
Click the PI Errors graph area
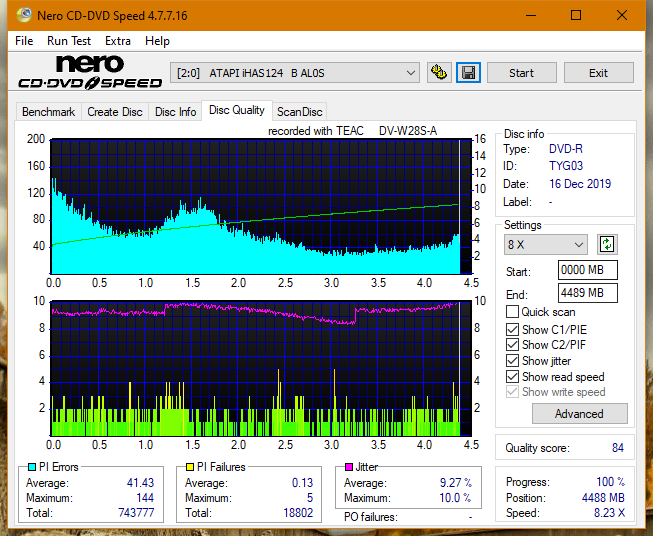tap(261, 206)
